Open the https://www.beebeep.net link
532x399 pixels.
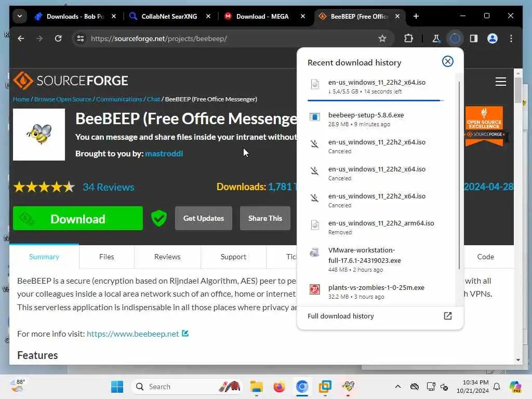pos(132,334)
